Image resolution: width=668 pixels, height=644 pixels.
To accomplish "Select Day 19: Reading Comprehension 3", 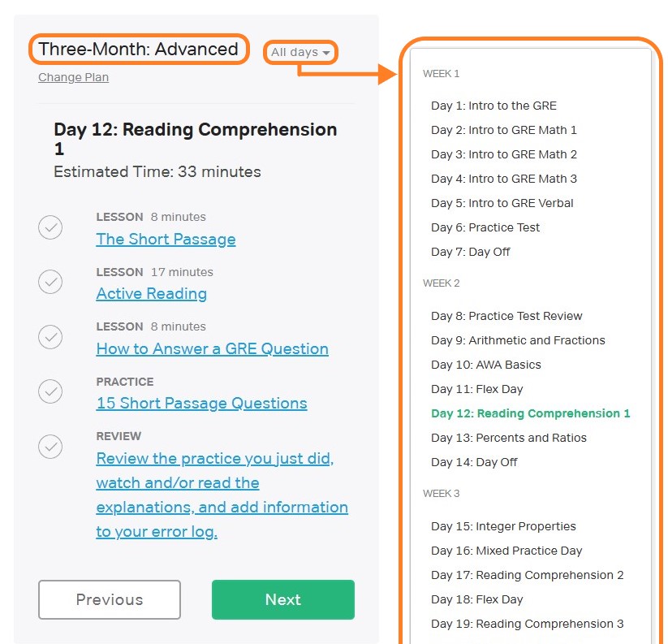I will pos(528,624).
